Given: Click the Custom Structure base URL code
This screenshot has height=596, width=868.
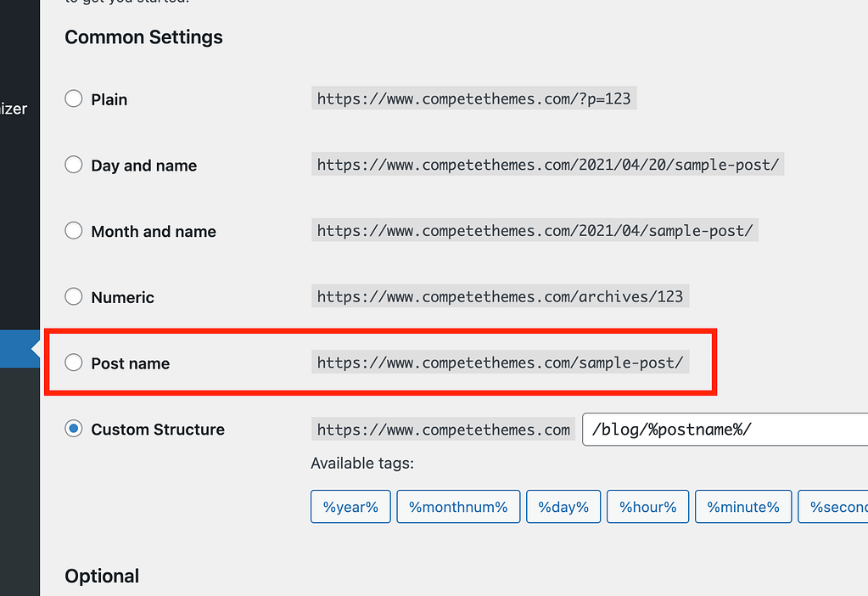Looking at the screenshot, I should click(x=444, y=429).
